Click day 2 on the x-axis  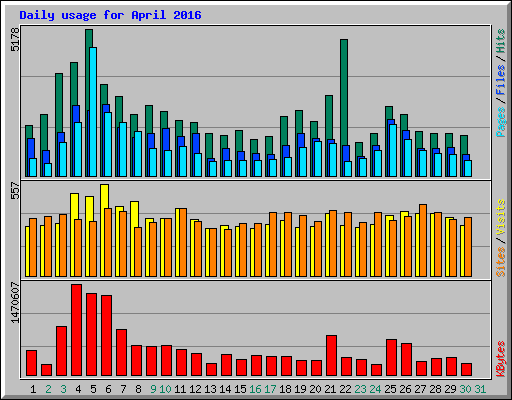point(48,389)
